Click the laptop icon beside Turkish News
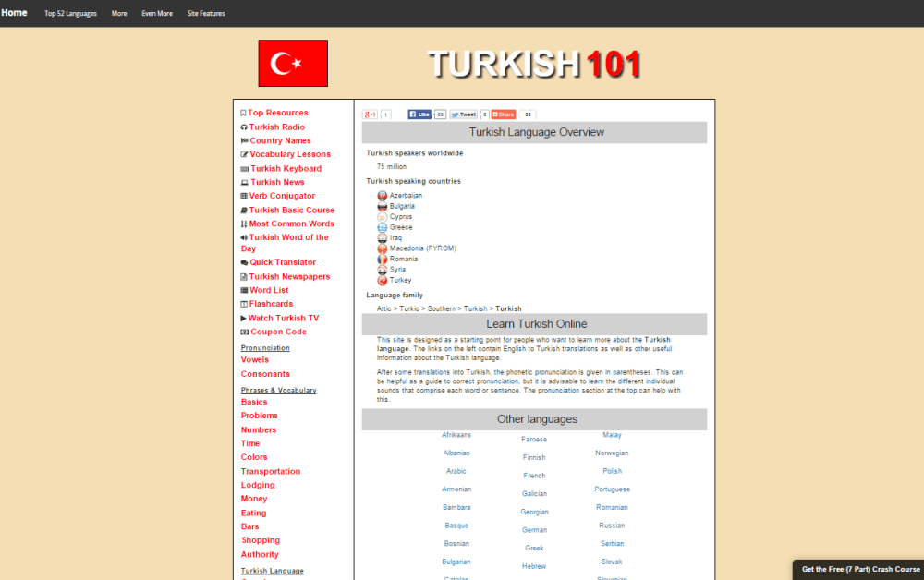 click(x=245, y=183)
